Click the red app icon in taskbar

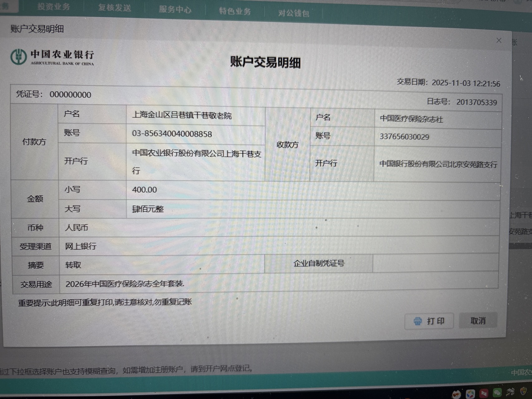[484, 393]
